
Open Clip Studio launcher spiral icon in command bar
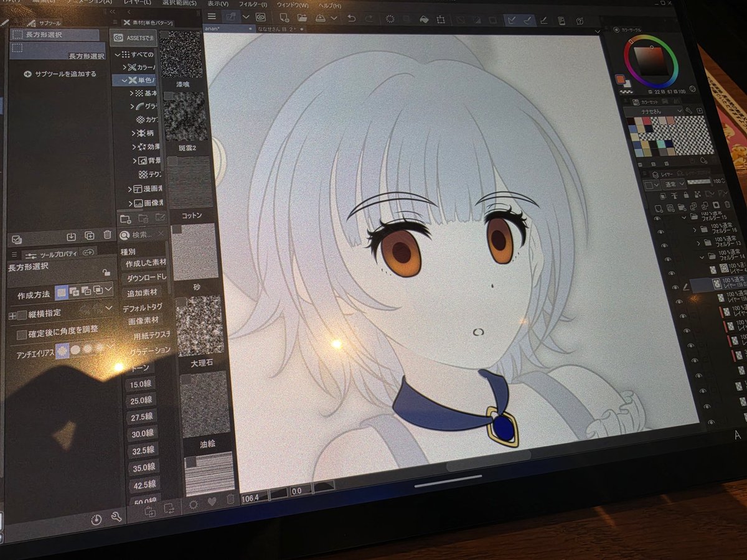click(260, 17)
